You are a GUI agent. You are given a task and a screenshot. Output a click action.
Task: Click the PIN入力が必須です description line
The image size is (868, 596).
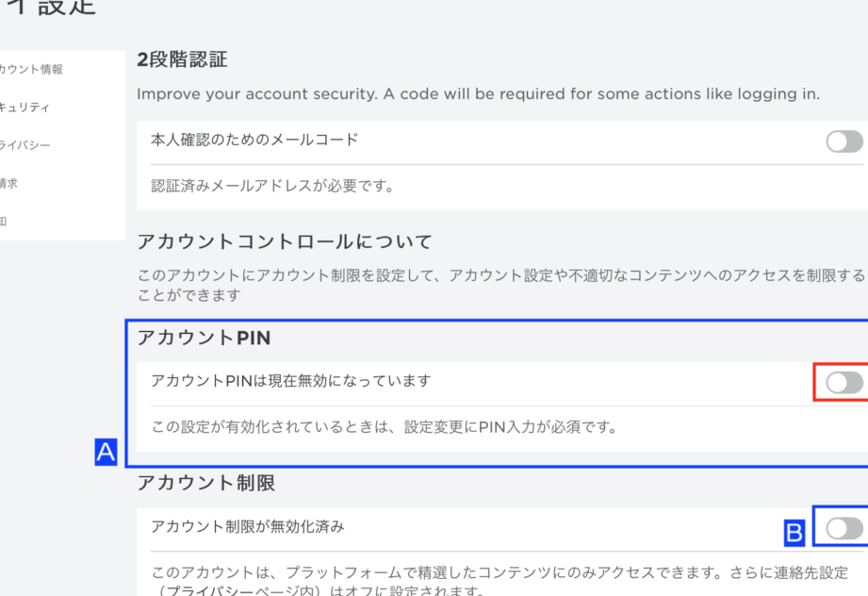(385, 427)
